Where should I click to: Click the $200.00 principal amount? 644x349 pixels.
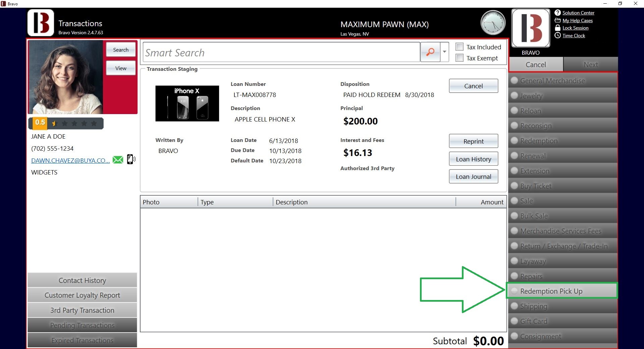point(361,121)
